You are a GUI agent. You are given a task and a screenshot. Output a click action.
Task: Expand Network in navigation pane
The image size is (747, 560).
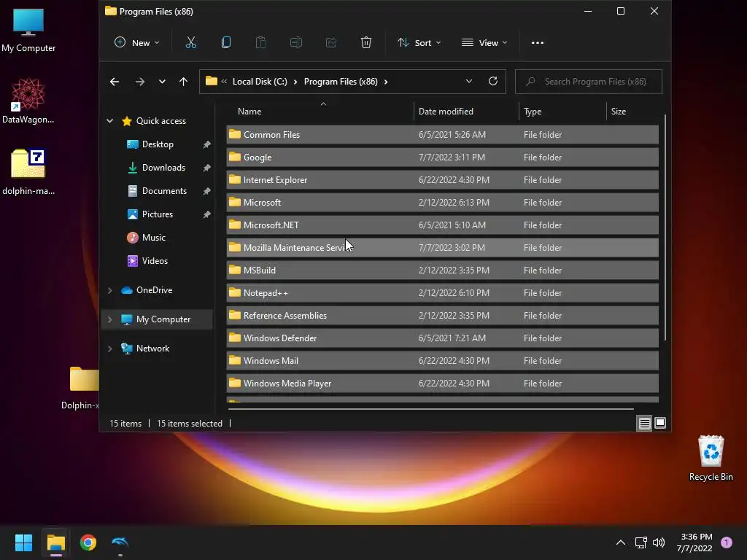pos(110,349)
